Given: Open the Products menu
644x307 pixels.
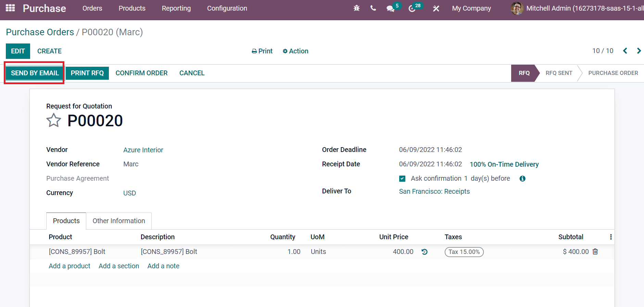Looking at the screenshot, I should coord(132,8).
